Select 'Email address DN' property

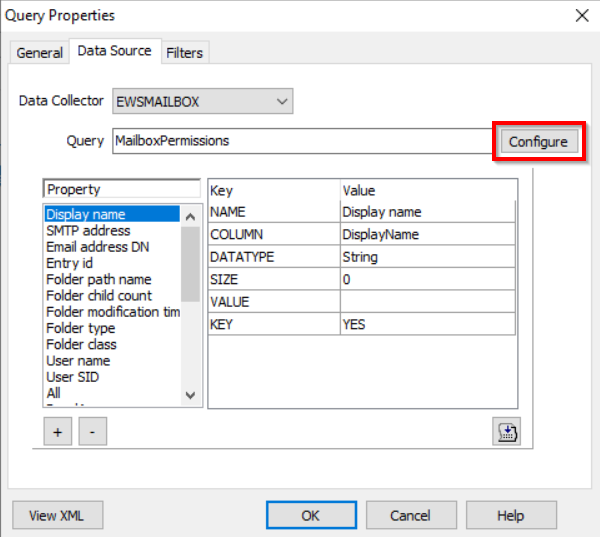[112, 247]
